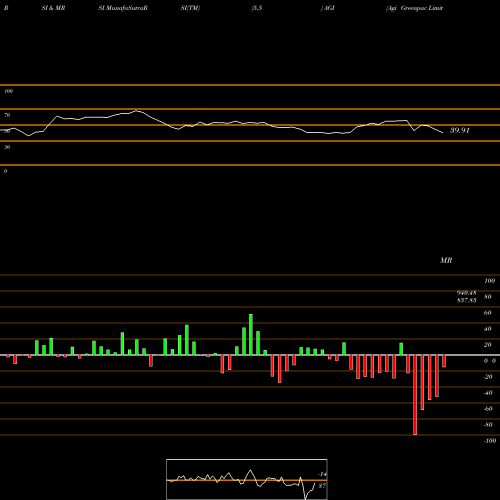Click the ') AGI' ticker text in header
The image size is (500, 500).
pos(327,8)
